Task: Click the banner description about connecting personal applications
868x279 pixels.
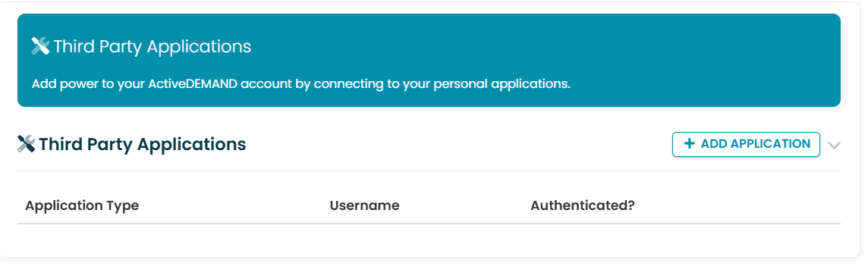Action: tap(301, 85)
